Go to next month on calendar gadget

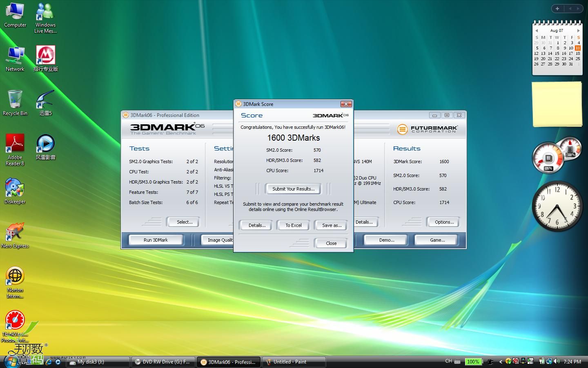[578, 31]
